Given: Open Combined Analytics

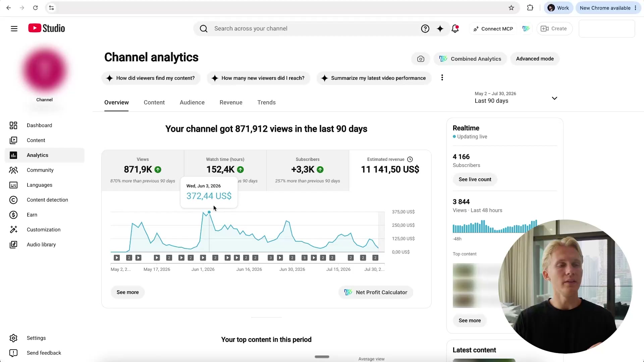Looking at the screenshot, I should tap(470, 59).
